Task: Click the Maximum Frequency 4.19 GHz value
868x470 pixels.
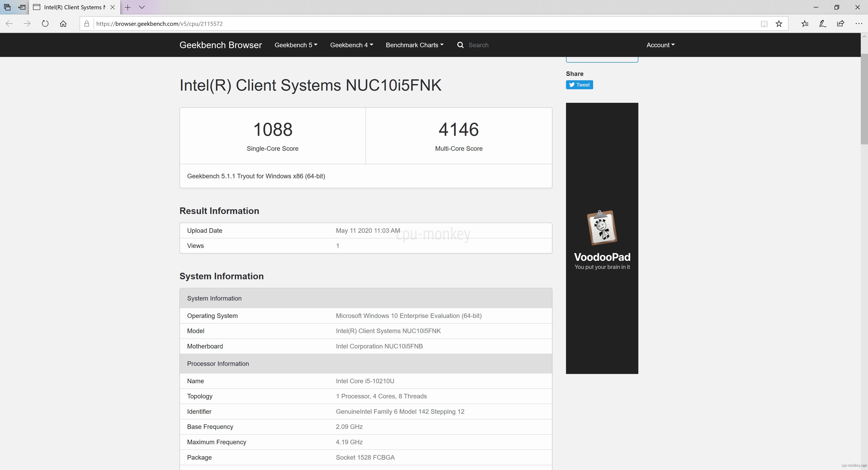Action: pyautogui.click(x=349, y=442)
